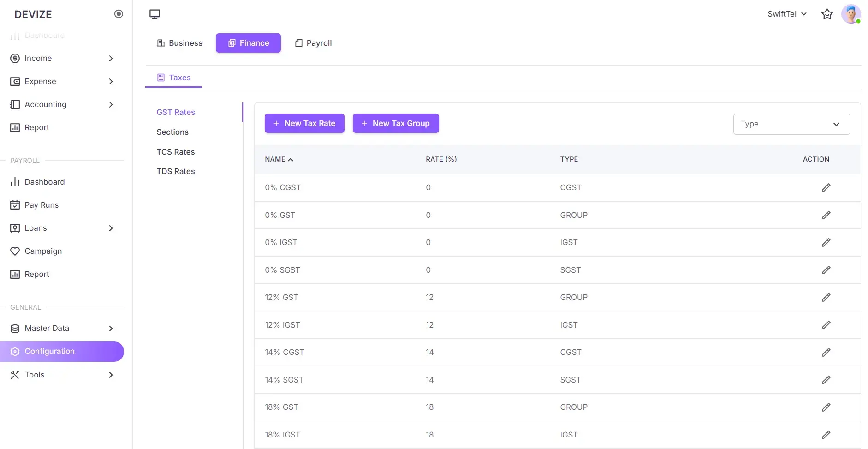868x449 pixels.
Task: Click the Configuration gear icon
Action: tap(15, 351)
